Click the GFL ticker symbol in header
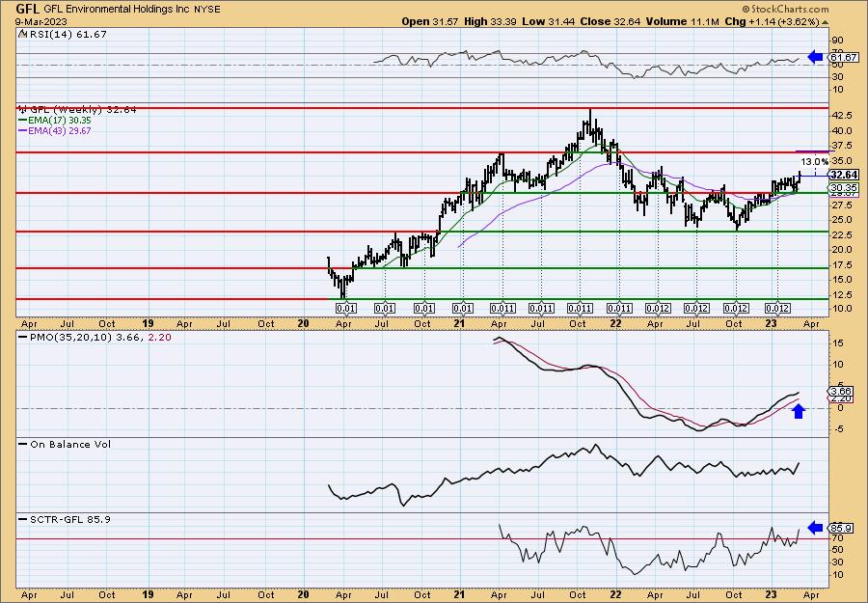The image size is (868, 603). [x=28, y=9]
